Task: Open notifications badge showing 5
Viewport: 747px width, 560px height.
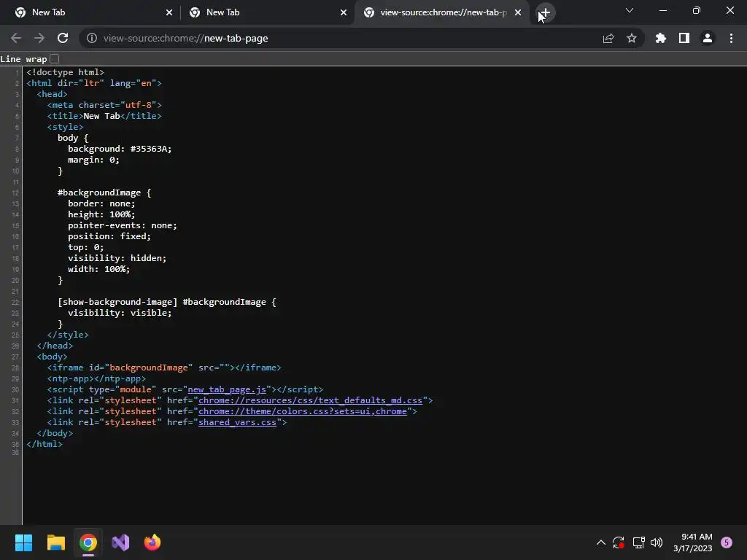Action: (727, 542)
